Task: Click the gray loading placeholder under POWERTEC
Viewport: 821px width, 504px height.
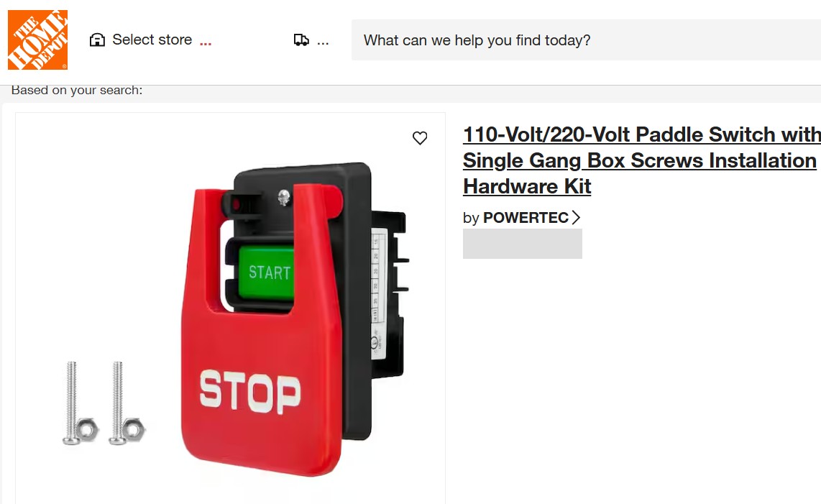Action: [523, 244]
